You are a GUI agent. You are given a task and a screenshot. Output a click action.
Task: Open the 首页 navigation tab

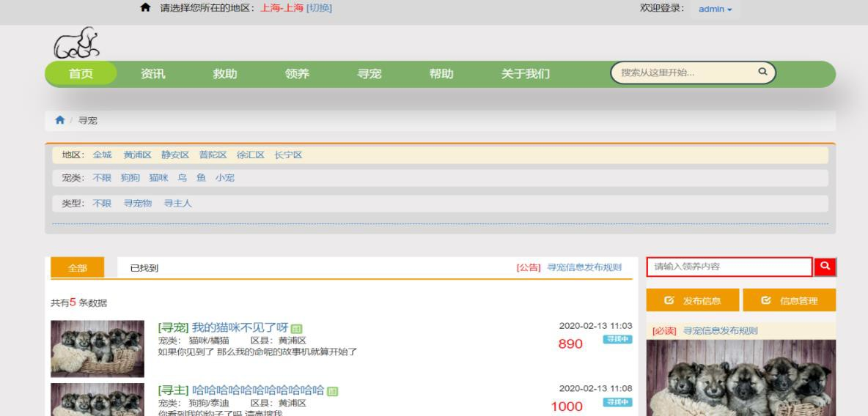point(81,73)
